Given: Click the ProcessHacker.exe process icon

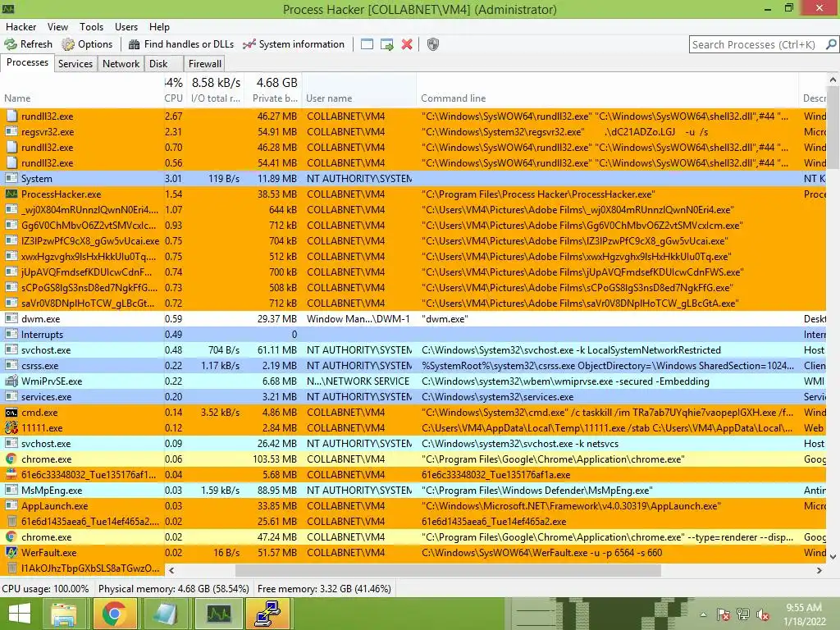Looking at the screenshot, I should coord(11,194).
